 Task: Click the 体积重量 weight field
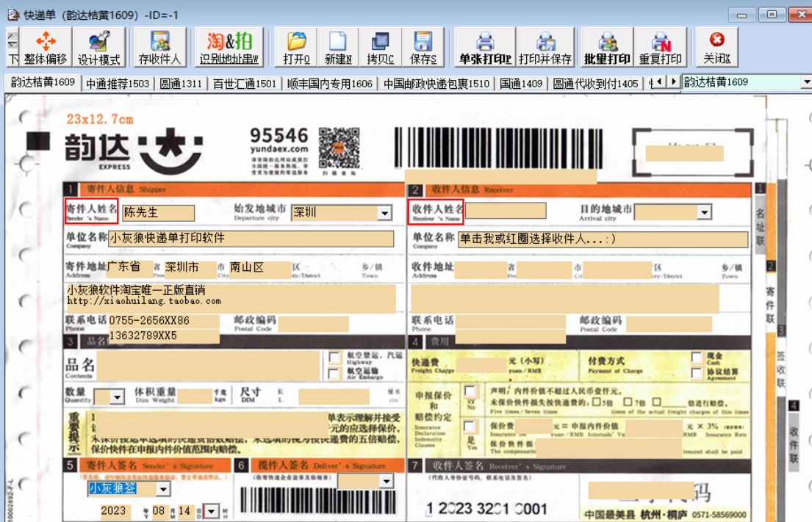(195, 396)
